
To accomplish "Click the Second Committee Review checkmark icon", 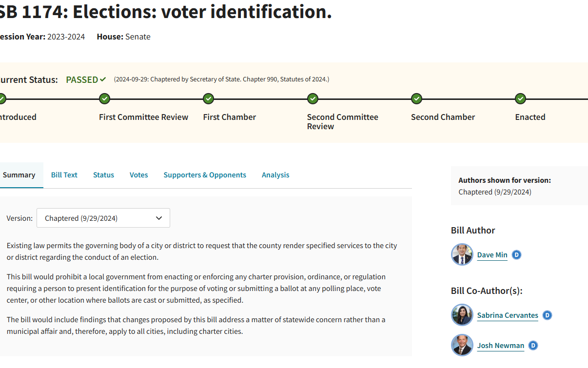I will click(x=313, y=99).
